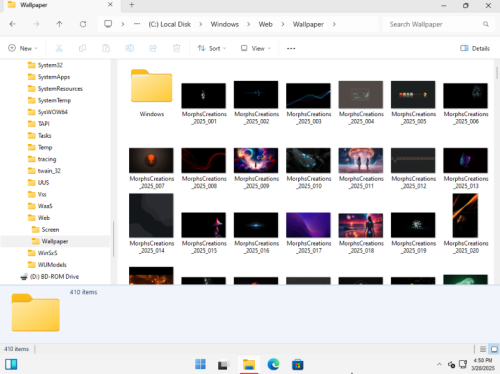
Task: Open the See more ellipsis menu
Action: click(x=291, y=48)
